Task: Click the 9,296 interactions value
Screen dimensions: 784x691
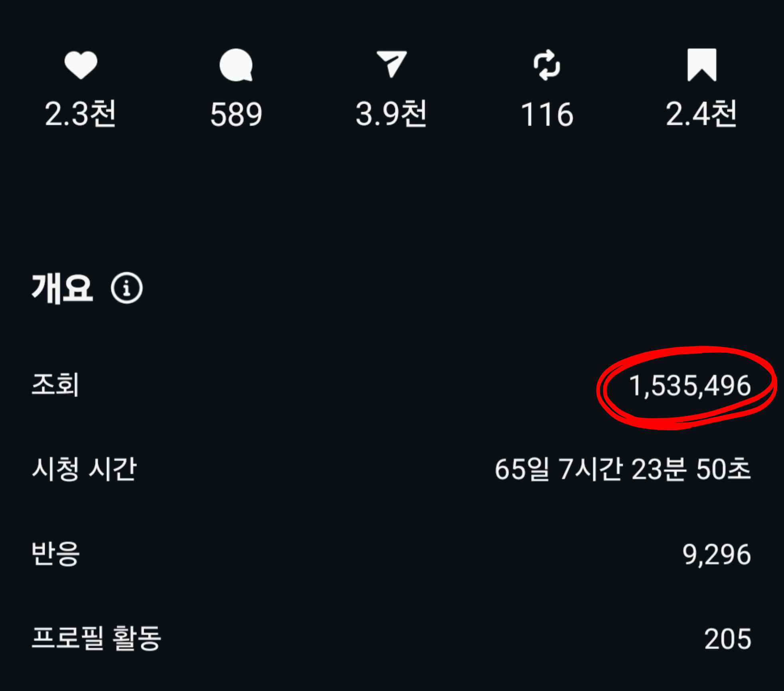Action: point(717,555)
